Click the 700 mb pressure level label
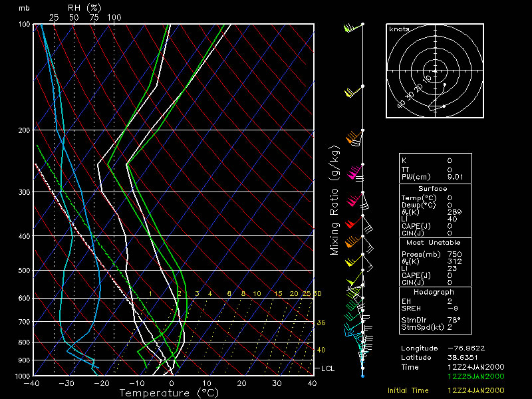This screenshot has width=532, height=399. click(24, 322)
